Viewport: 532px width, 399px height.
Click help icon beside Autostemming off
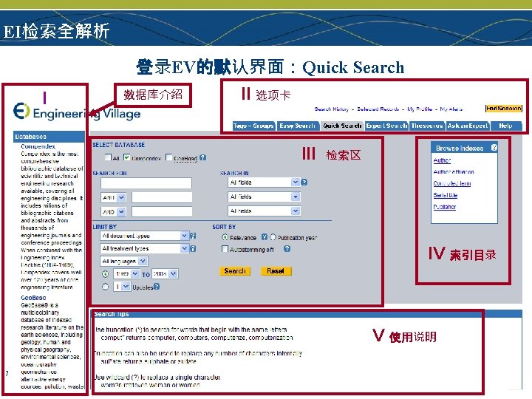pyautogui.click(x=287, y=249)
